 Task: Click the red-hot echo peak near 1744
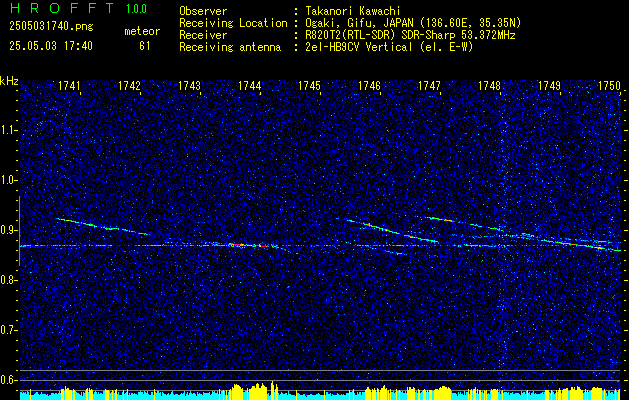point(253,245)
